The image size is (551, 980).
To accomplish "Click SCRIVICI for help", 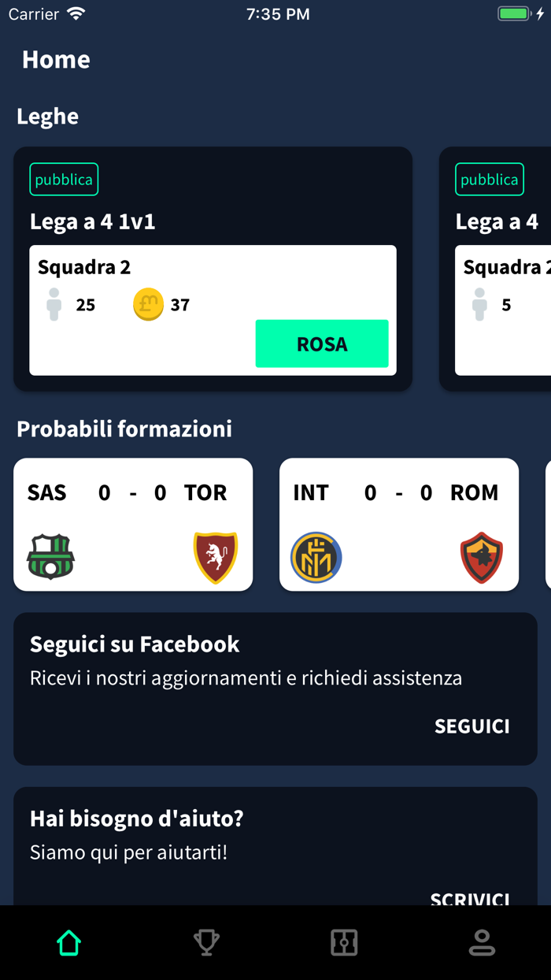I will [469, 896].
